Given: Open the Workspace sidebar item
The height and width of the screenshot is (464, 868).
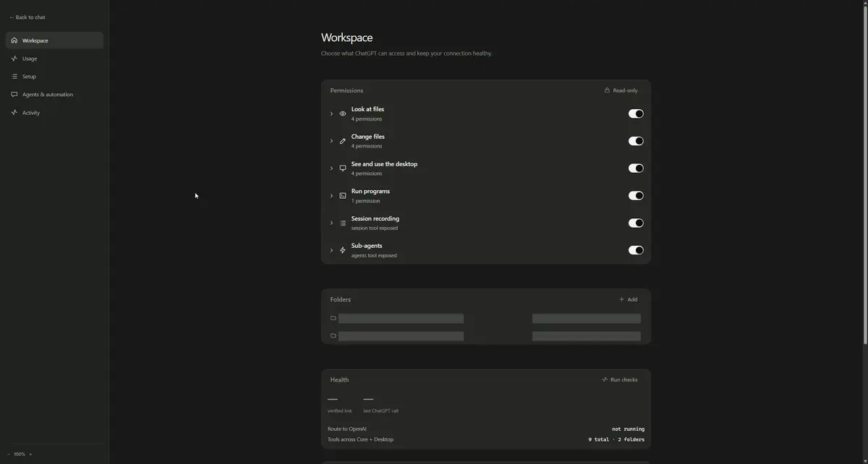Looking at the screenshot, I should (x=54, y=40).
